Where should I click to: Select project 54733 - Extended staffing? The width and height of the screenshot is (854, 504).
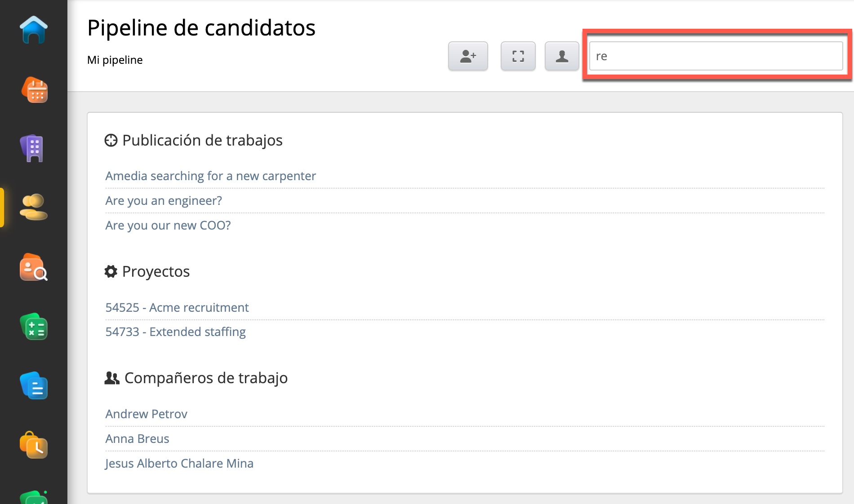click(x=175, y=332)
